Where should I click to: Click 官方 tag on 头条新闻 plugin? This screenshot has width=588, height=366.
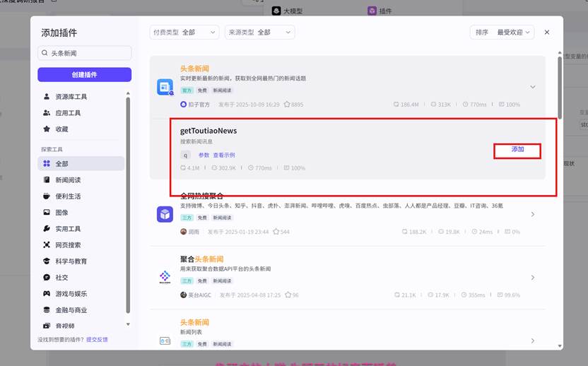coord(187,90)
